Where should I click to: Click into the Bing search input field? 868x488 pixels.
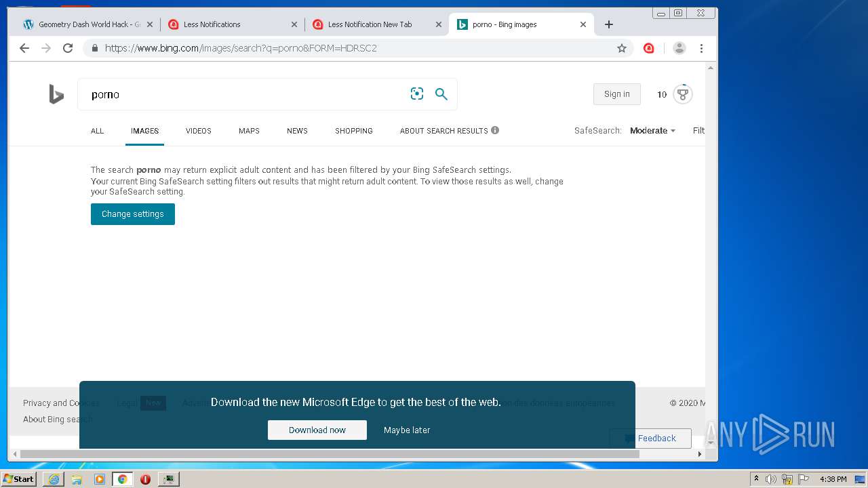(x=244, y=94)
